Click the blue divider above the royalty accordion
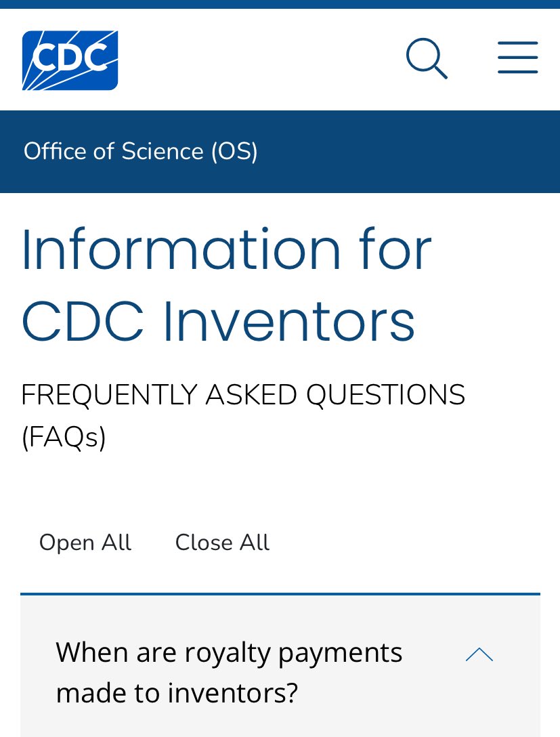Viewport: 560px width, 737px height. [280, 594]
